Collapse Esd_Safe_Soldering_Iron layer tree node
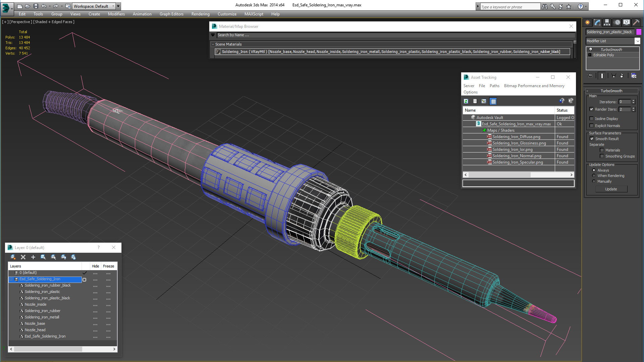 click(11, 279)
